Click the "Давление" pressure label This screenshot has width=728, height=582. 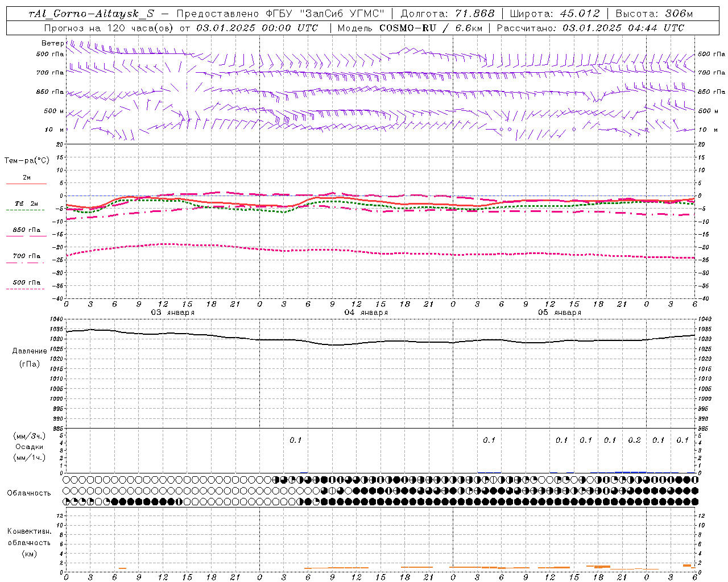(x=30, y=351)
